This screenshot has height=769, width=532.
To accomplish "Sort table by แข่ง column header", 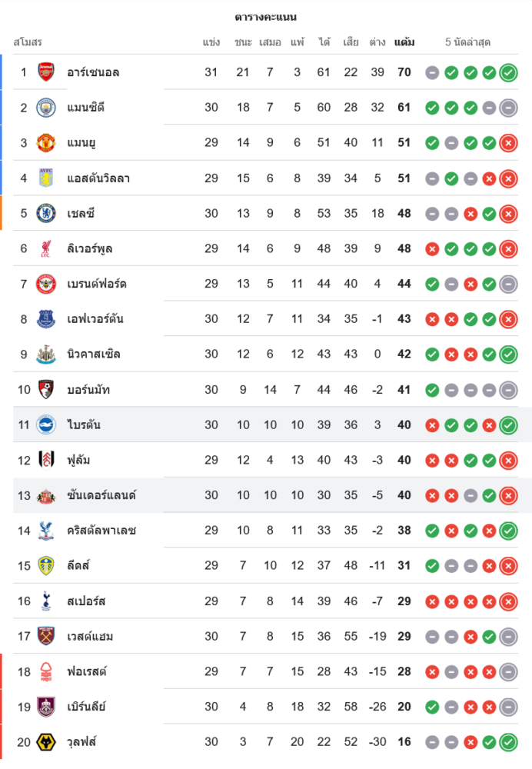I will pos(211,42).
